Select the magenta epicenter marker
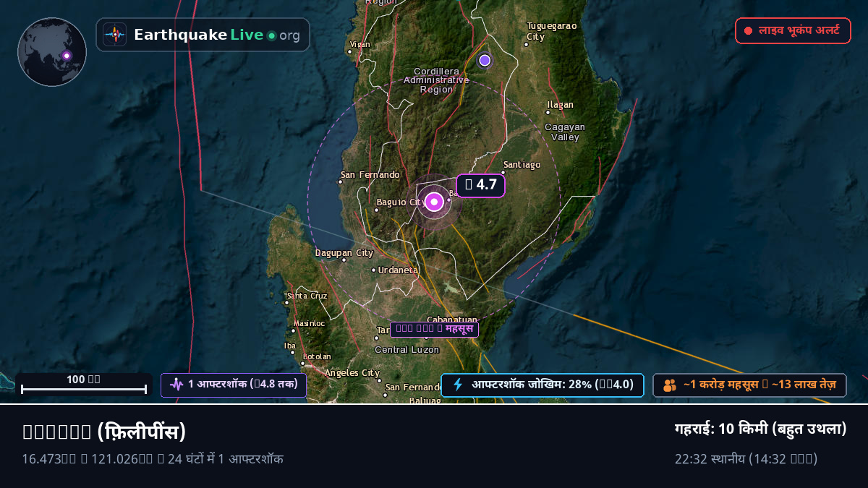Image resolution: width=868 pixels, height=488 pixels. (x=434, y=202)
